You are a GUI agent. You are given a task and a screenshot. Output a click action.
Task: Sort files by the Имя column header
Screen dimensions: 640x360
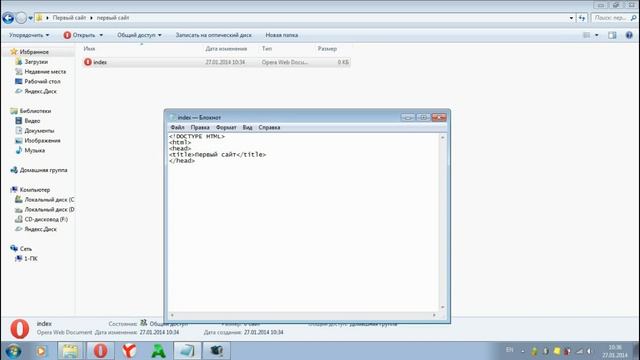click(x=89, y=49)
